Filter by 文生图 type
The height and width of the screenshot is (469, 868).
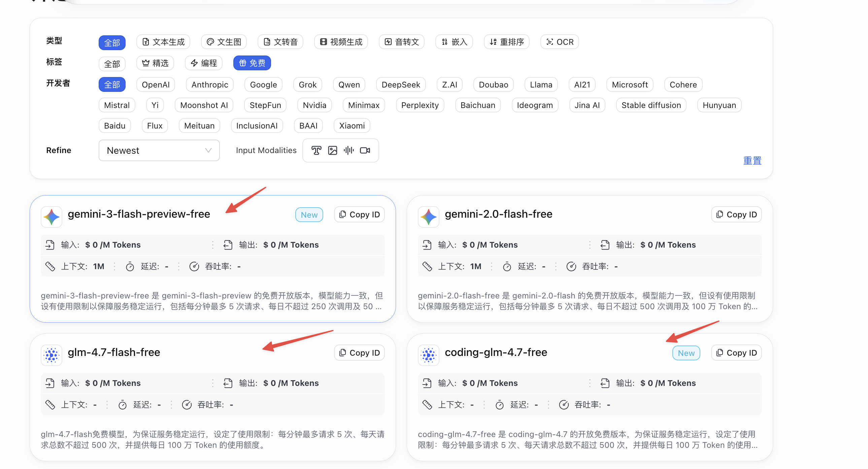pos(224,42)
